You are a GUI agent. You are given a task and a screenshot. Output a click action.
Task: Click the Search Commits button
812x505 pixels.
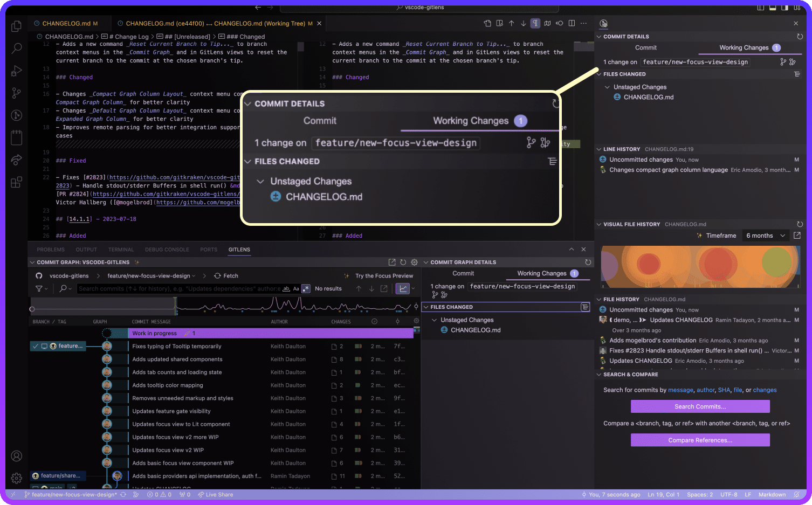coord(700,406)
